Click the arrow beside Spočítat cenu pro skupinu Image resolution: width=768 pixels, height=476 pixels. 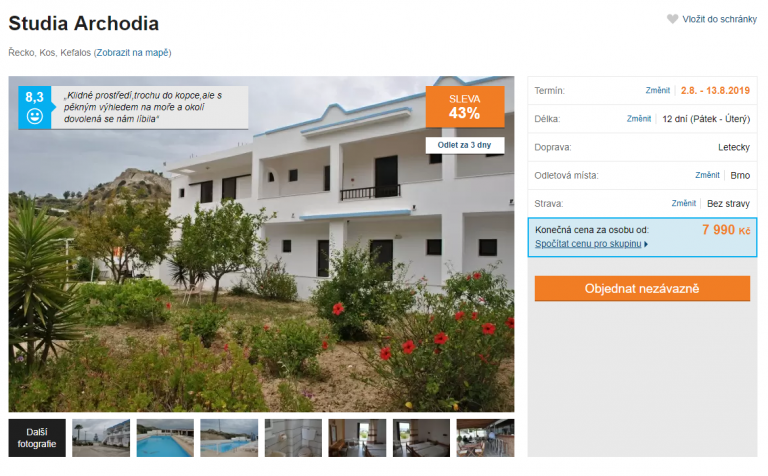point(646,244)
